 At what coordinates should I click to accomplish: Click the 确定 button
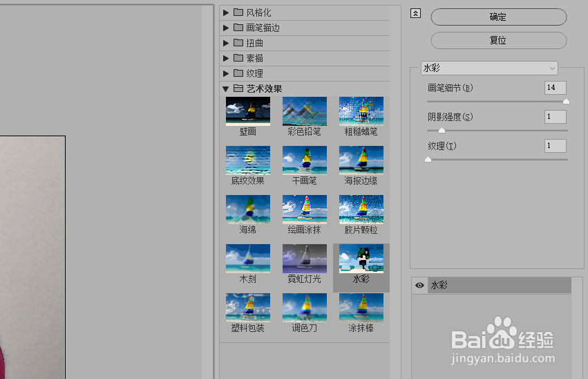pyautogui.click(x=499, y=17)
